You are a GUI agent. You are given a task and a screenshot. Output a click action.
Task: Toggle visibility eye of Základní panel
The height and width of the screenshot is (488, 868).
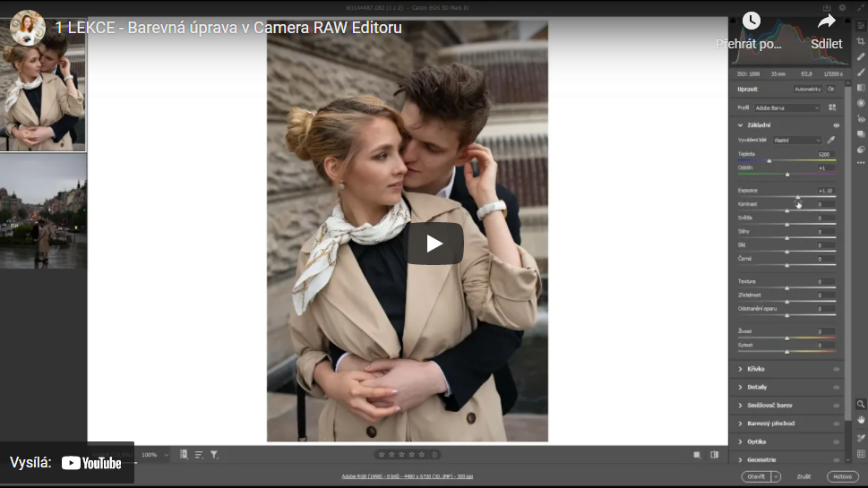click(837, 125)
